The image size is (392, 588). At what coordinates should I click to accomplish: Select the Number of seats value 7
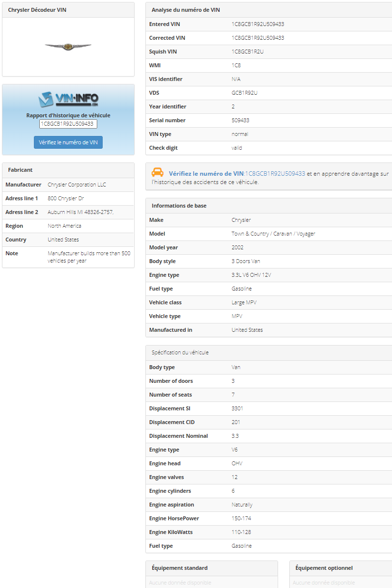(x=233, y=395)
